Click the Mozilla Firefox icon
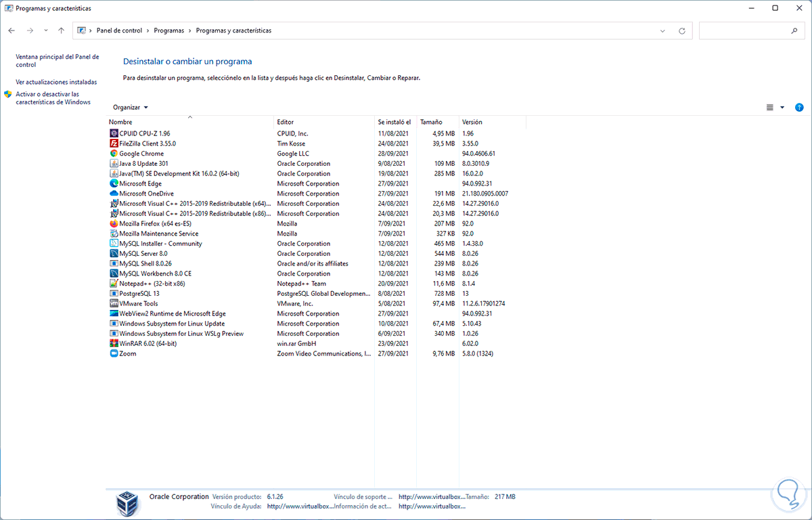Screen dimensions: 812x520 (114, 223)
